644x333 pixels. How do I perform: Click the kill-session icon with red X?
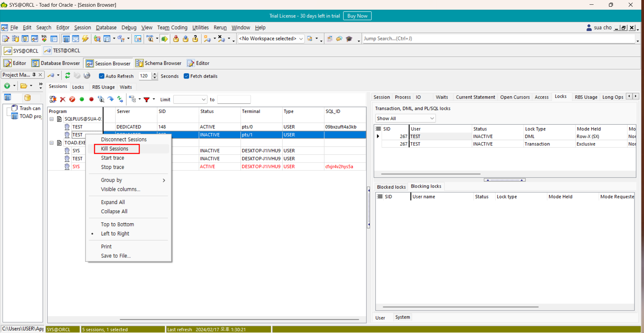point(62,99)
